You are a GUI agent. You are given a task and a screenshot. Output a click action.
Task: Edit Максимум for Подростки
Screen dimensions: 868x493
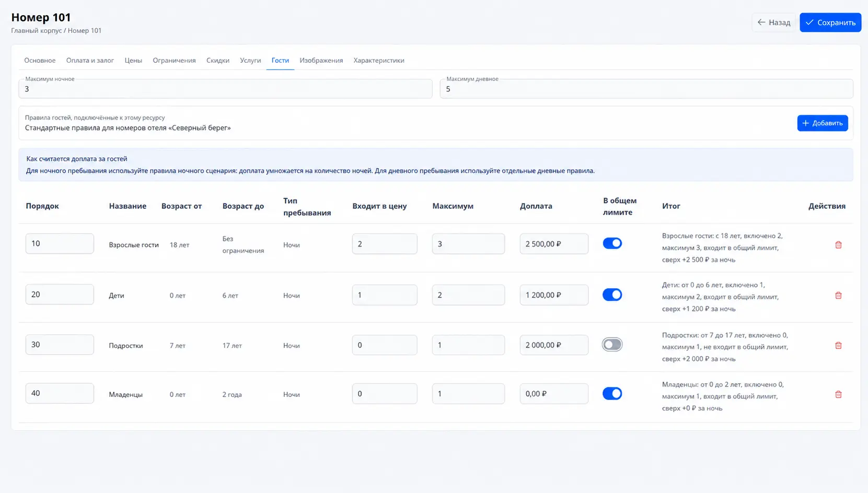[x=468, y=345]
